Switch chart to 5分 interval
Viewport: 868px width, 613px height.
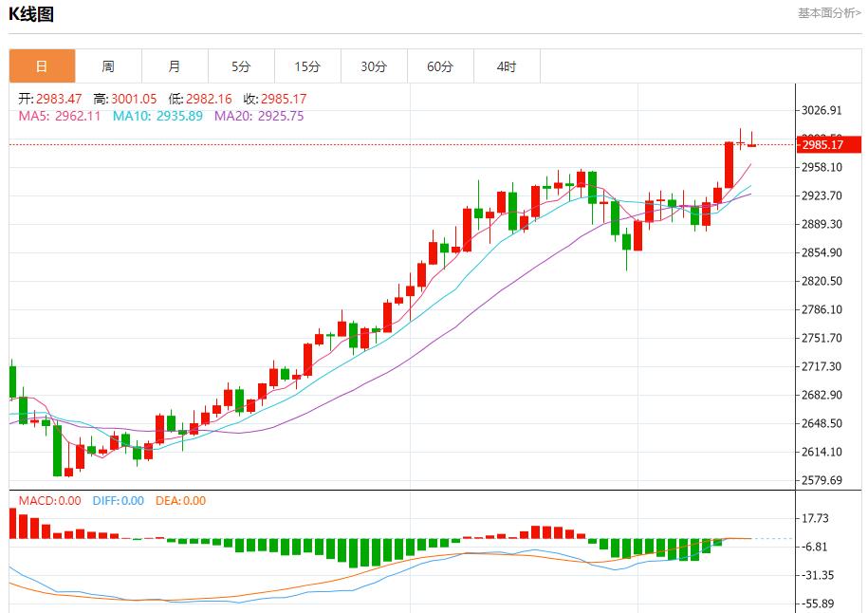tap(241, 66)
